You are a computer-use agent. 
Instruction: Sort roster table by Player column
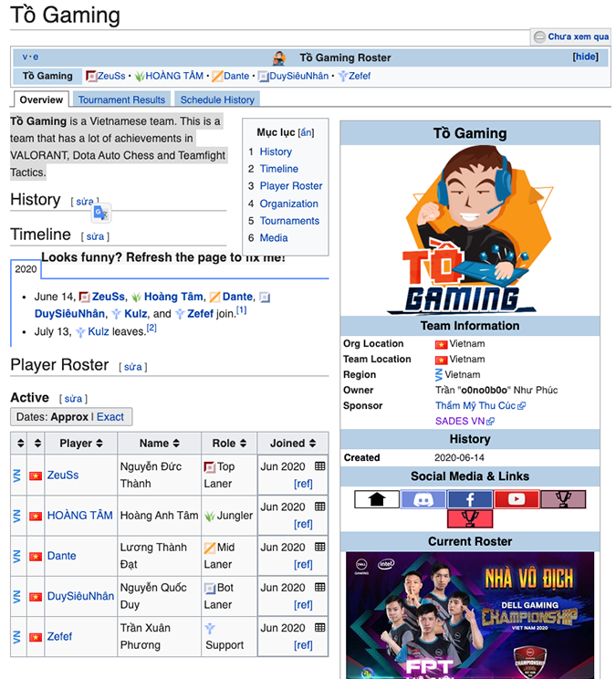(81, 443)
